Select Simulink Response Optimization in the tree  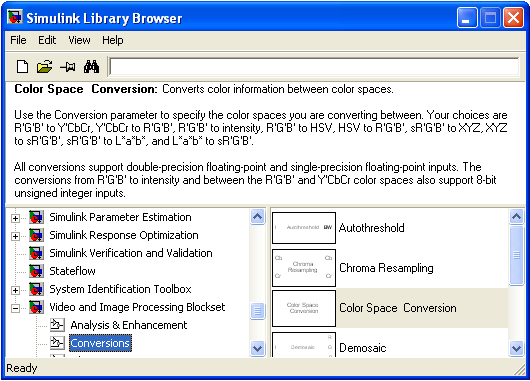pos(124,235)
